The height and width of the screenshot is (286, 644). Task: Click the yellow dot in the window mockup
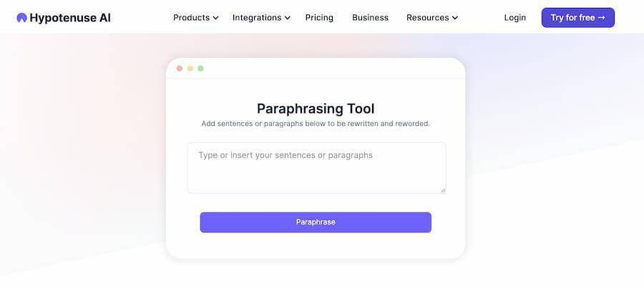(190, 69)
